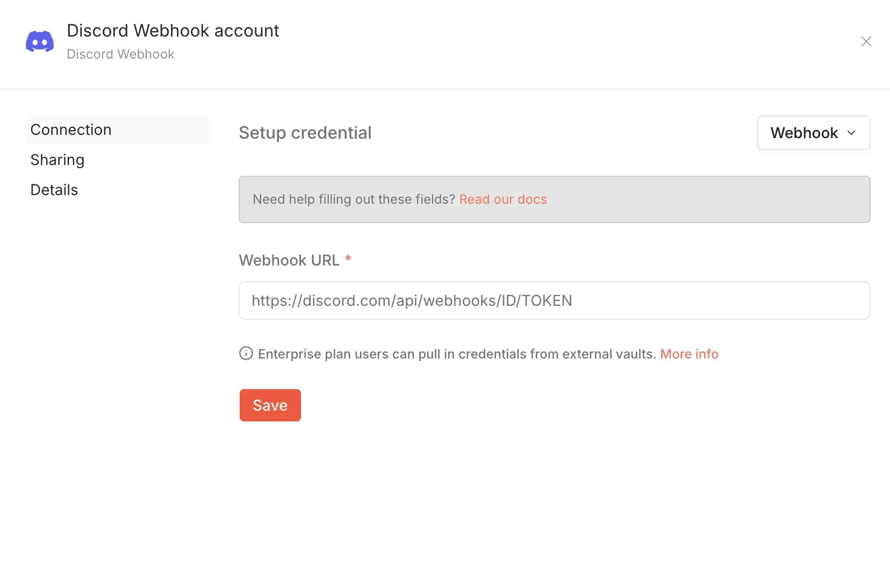Click the Discord Webhook subtitle text
Viewport: 890px width, 588px height.
[x=120, y=54]
